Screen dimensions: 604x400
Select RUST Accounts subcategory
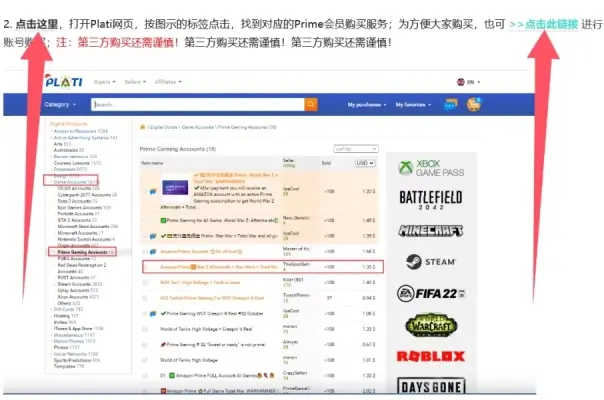(x=76, y=277)
